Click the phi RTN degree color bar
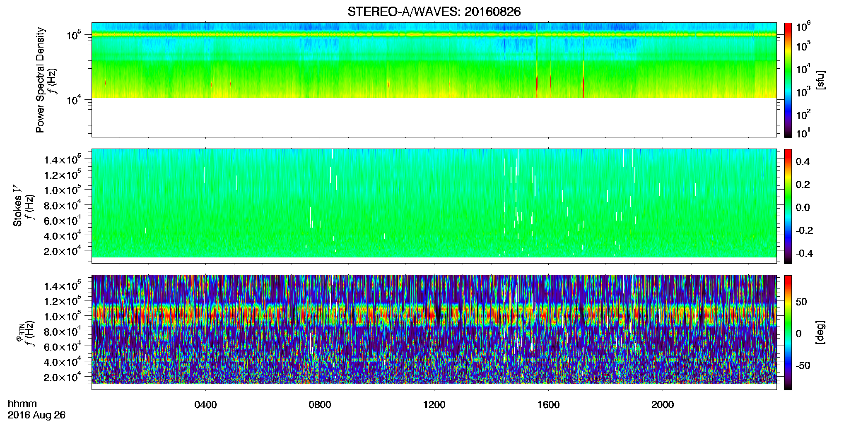This screenshot has width=868, height=447. pyautogui.click(x=788, y=332)
